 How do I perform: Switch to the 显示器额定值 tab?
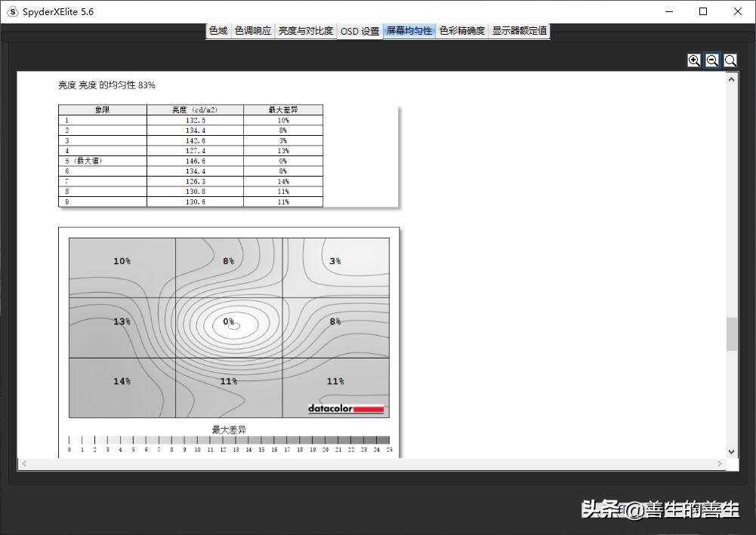[520, 31]
